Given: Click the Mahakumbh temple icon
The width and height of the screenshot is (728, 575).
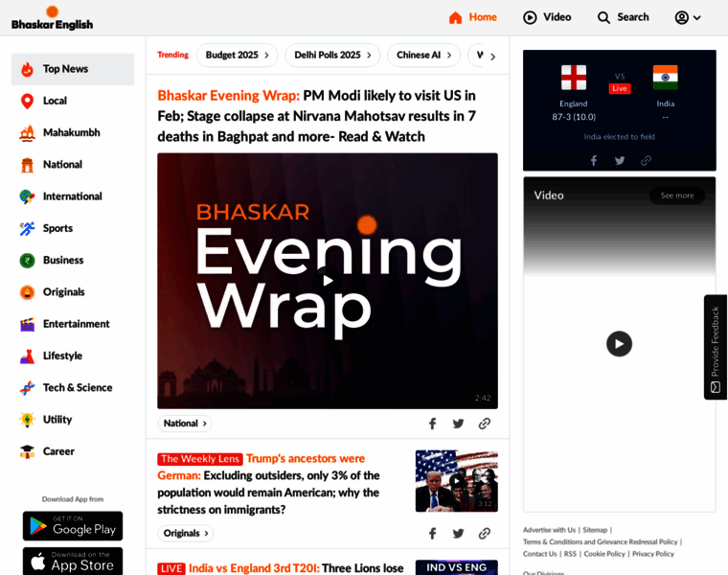Looking at the screenshot, I should [28, 133].
